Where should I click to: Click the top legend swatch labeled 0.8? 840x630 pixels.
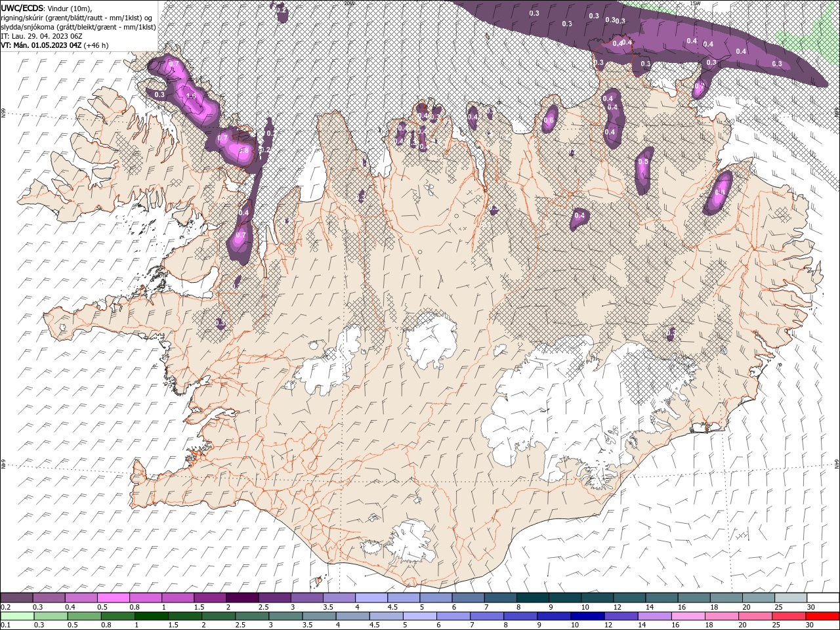coord(145,598)
